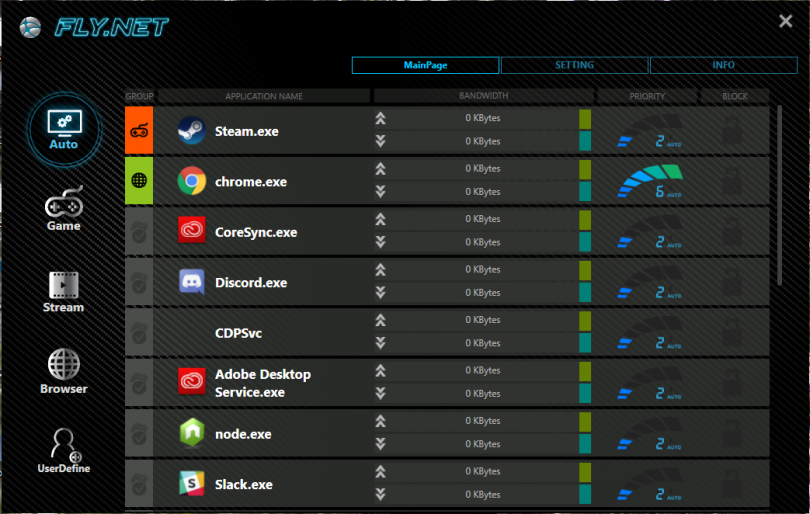Viewport: 810px width, 514px height.
Task: Click the PRIORITY column header
Action: 647,96
